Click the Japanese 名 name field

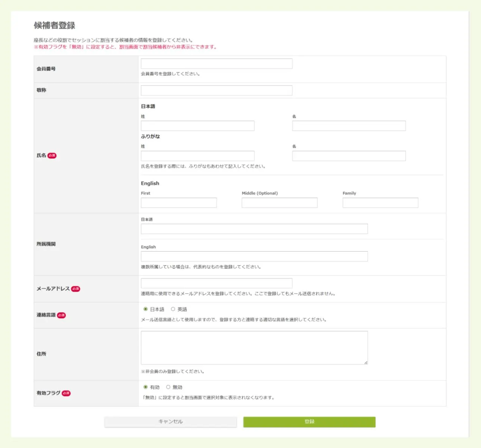click(x=349, y=126)
